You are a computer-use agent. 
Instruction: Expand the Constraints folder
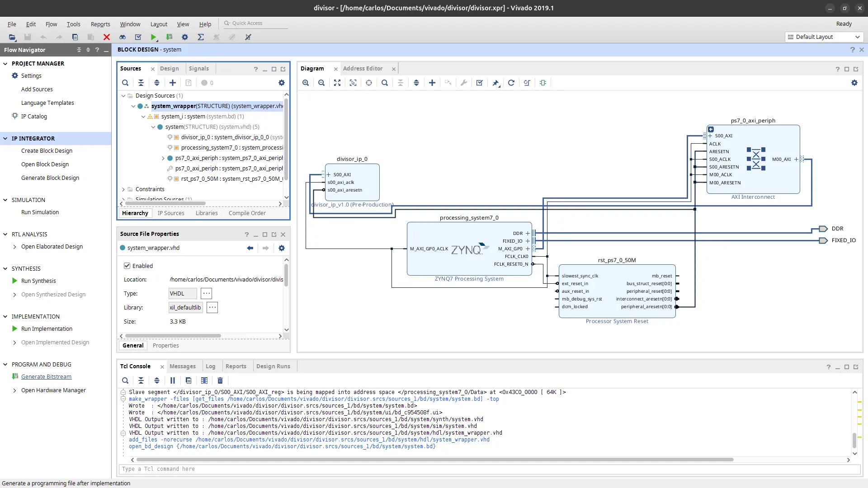point(123,189)
